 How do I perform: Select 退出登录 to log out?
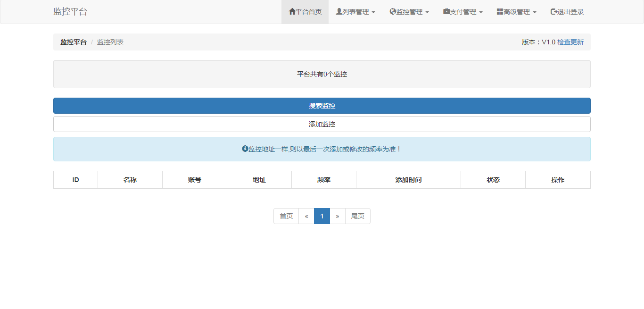click(x=566, y=11)
